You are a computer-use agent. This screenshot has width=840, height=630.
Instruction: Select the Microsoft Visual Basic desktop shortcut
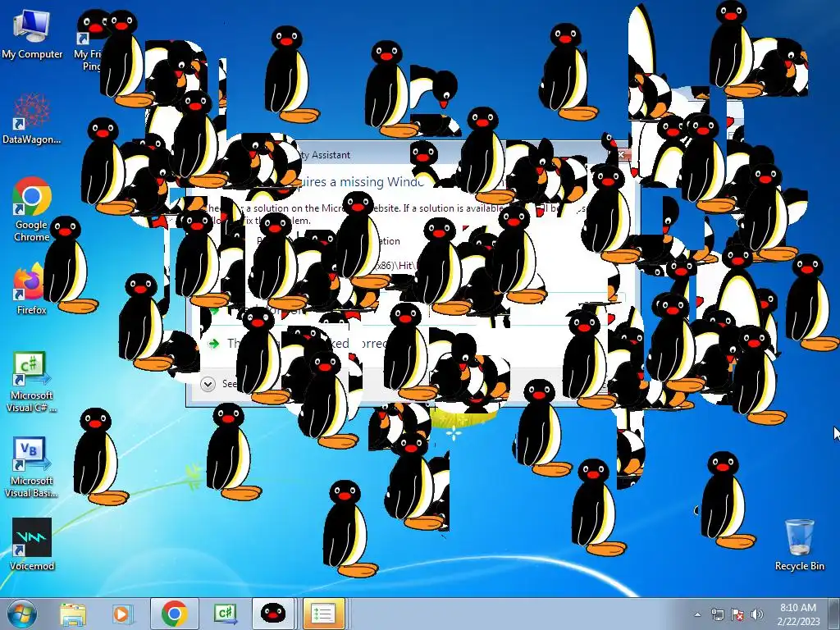[31, 467]
